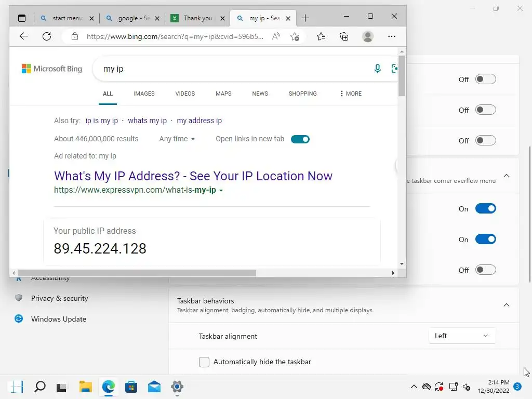Toggle Open links in new tab
This screenshot has height=399, width=532.
[300, 139]
